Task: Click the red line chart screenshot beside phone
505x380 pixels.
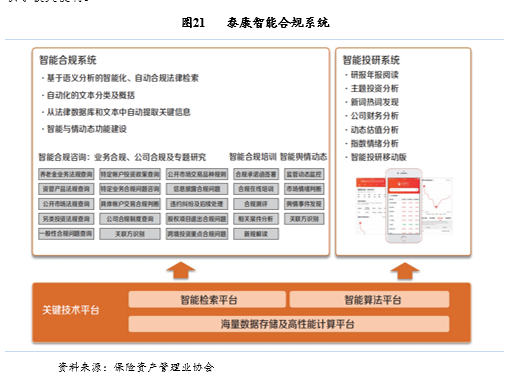Action: pos(437,205)
